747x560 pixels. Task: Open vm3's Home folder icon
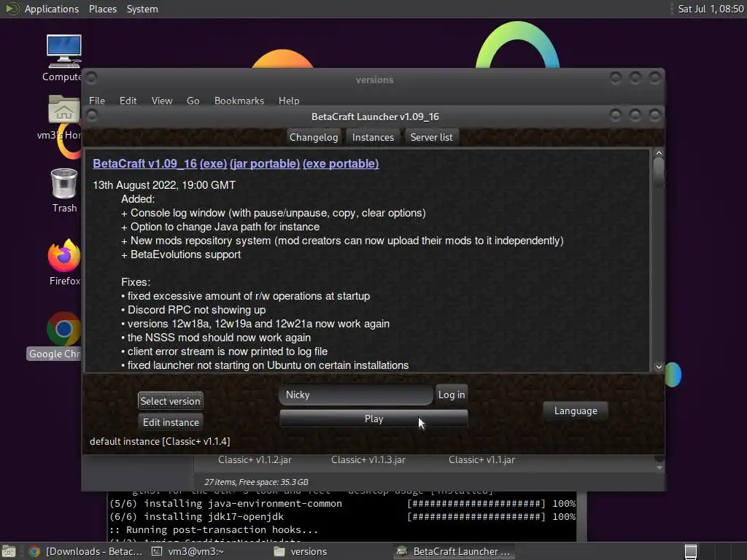[63, 117]
